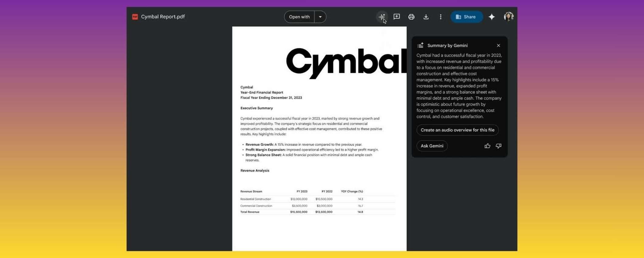Click the $10,500,000 cell
644x258 pixels.
point(324,199)
